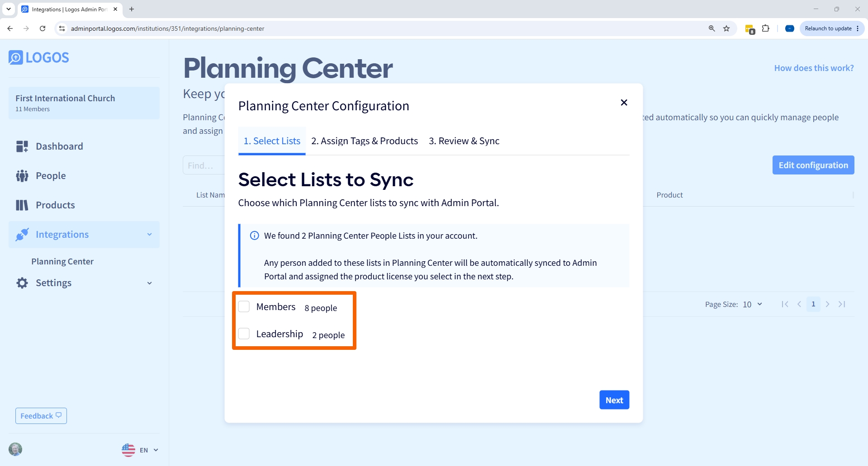Go back with browser back arrow
The width and height of the screenshot is (868, 466).
coord(10,28)
